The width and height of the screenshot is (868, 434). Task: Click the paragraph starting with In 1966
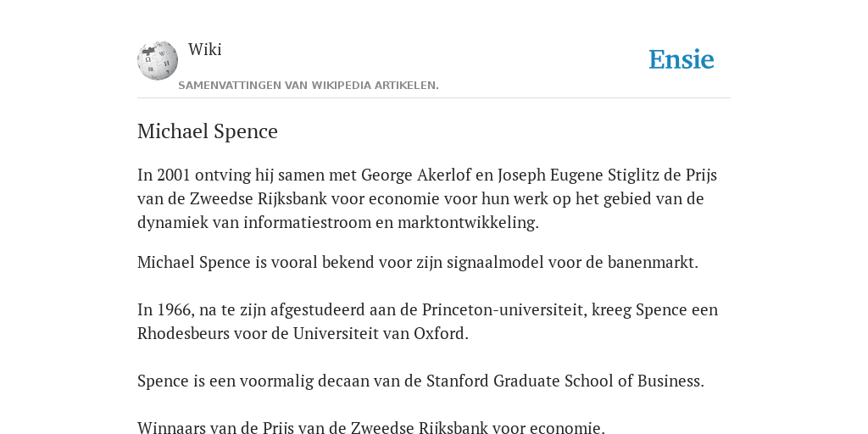(x=427, y=321)
